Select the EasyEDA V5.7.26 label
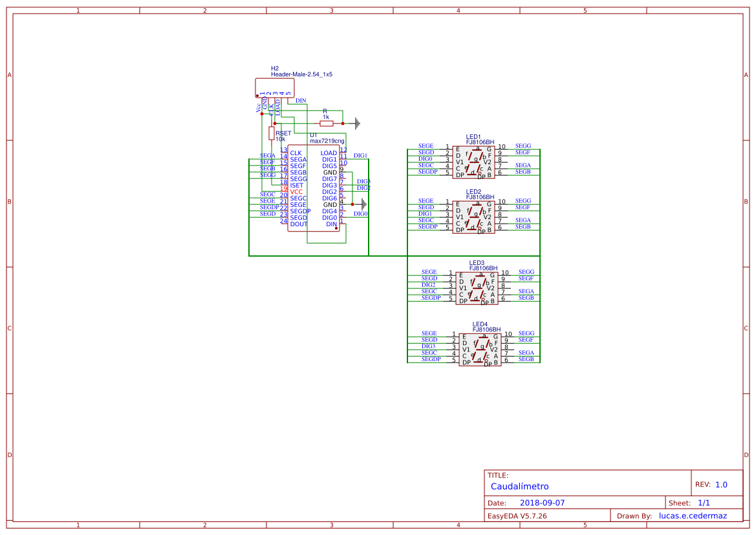The width and height of the screenshot is (756, 535). click(x=519, y=515)
